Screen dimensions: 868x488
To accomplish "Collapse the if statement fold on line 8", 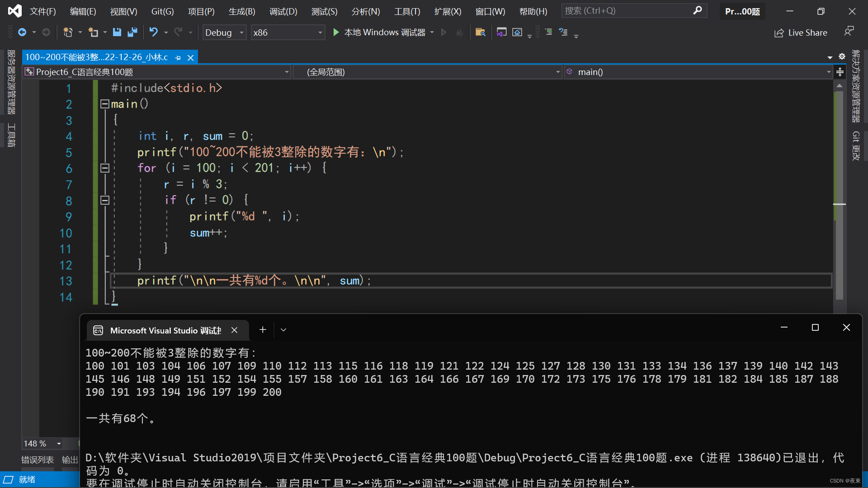I will (104, 200).
